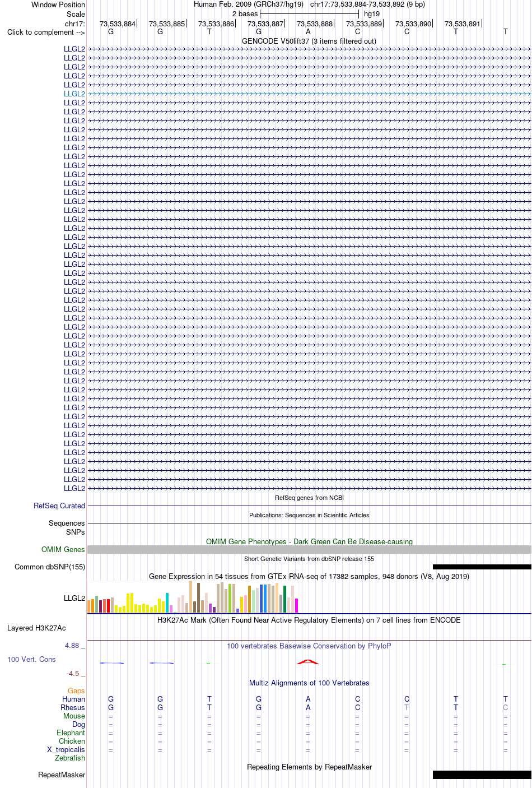
Task: Click the Dog species label
Action: click(79, 725)
